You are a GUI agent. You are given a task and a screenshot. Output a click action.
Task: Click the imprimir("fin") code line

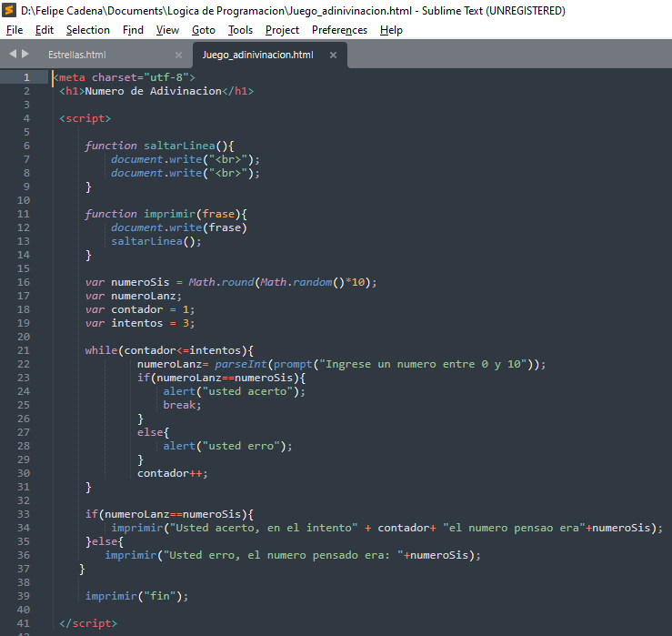click(x=136, y=596)
